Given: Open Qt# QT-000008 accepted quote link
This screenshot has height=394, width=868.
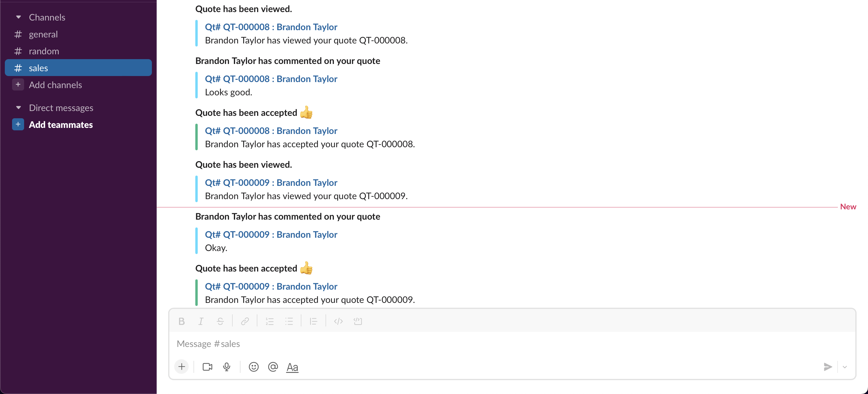Looking at the screenshot, I should [271, 130].
